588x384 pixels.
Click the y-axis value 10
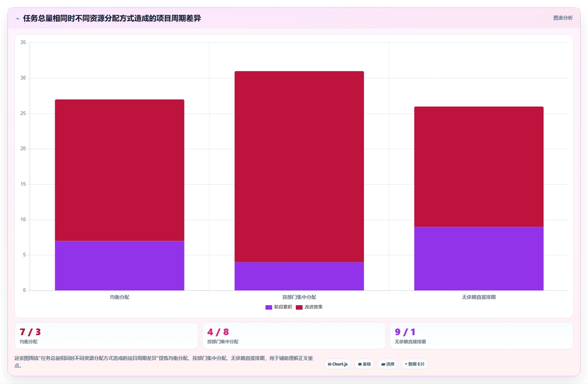click(23, 220)
